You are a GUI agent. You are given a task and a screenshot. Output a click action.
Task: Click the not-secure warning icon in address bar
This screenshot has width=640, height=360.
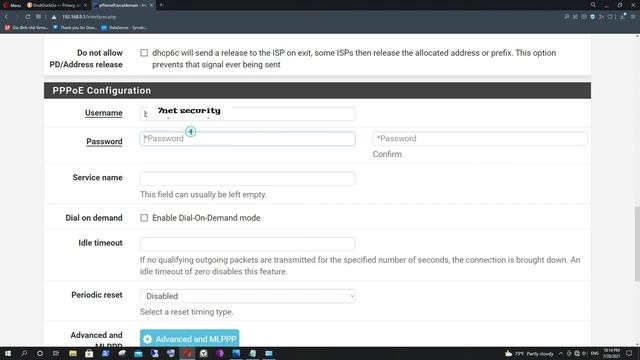click(x=54, y=17)
